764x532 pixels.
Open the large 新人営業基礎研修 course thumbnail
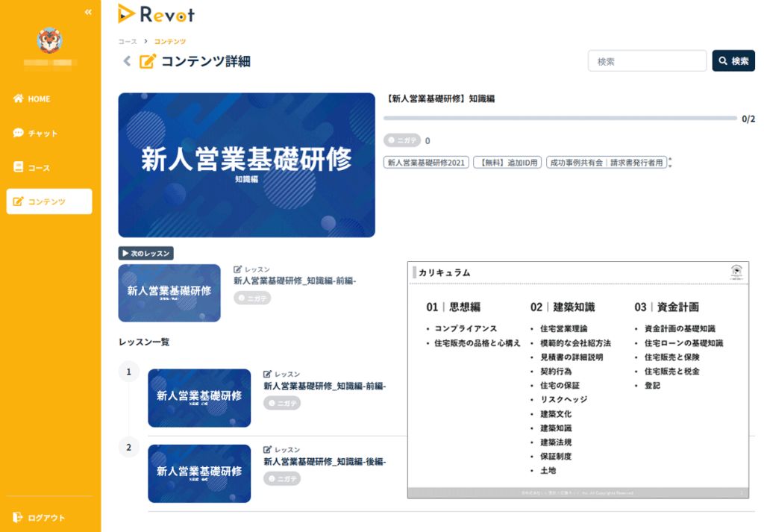pyautogui.click(x=246, y=165)
